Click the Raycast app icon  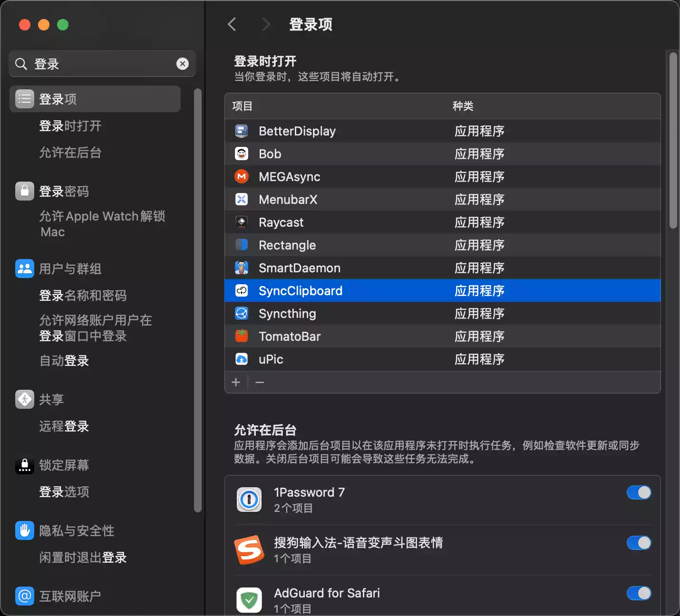click(x=242, y=222)
